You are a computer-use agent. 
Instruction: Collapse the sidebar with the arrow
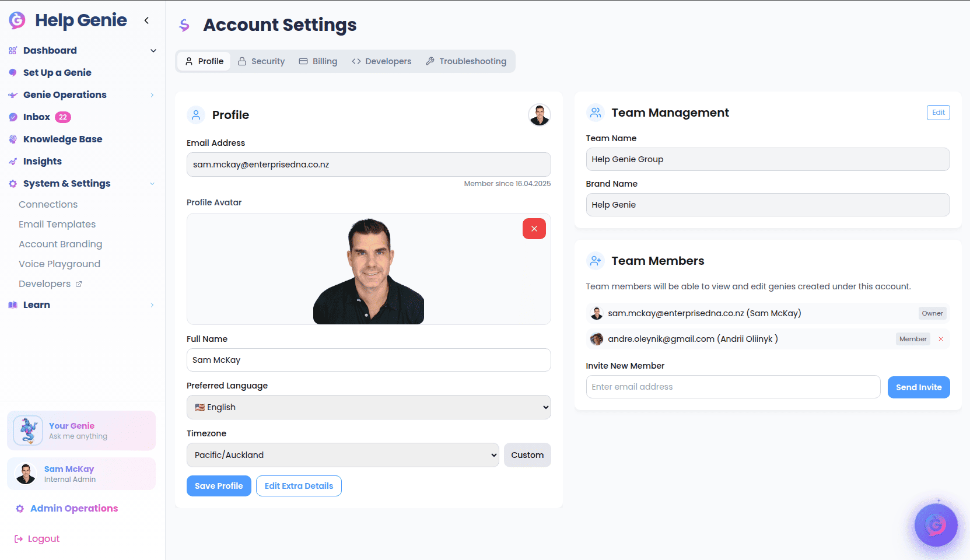146,20
